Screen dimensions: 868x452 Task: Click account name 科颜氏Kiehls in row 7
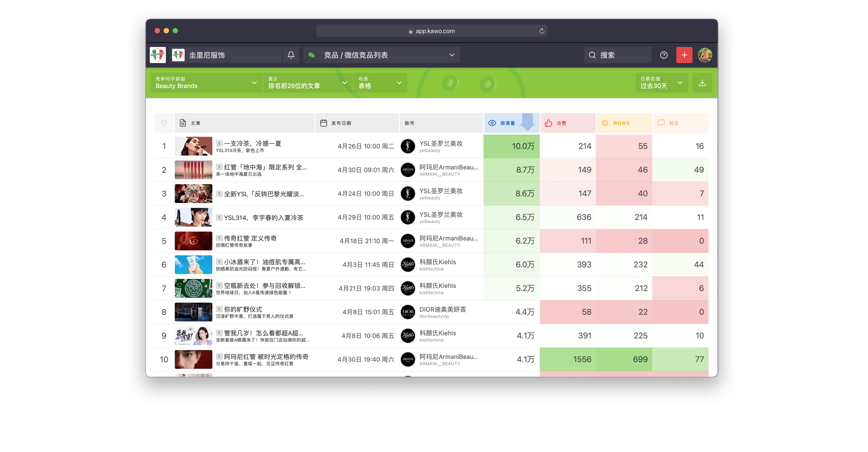coord(437,286)
